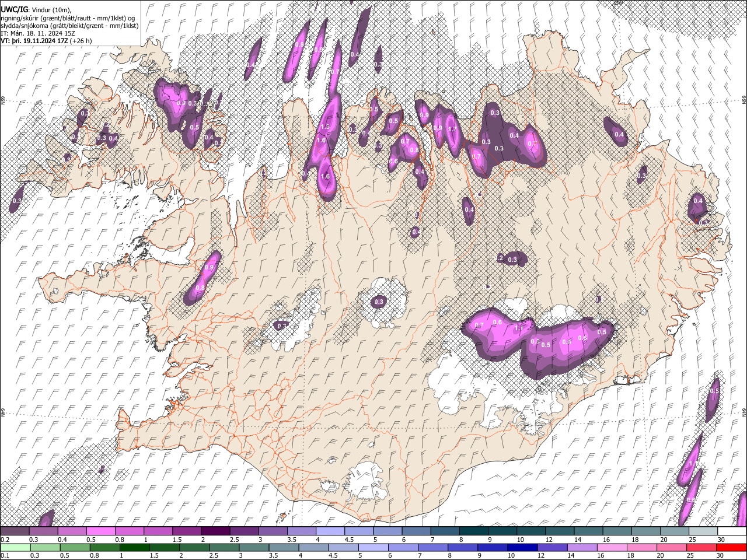
Task: Select the deepest blue swatch labeled 10 in bottom row
Action: coord(522,547)
